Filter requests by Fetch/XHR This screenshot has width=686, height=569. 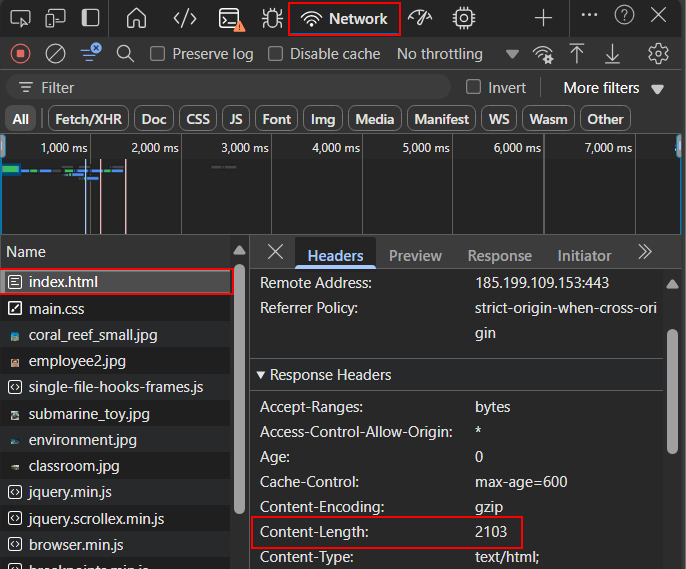click(88, 119)
